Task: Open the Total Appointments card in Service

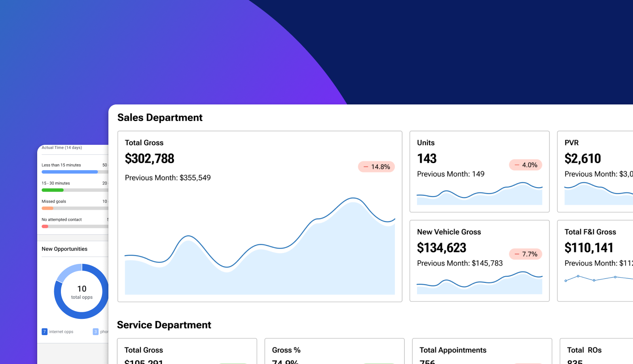Action: (x=482, y=351)
